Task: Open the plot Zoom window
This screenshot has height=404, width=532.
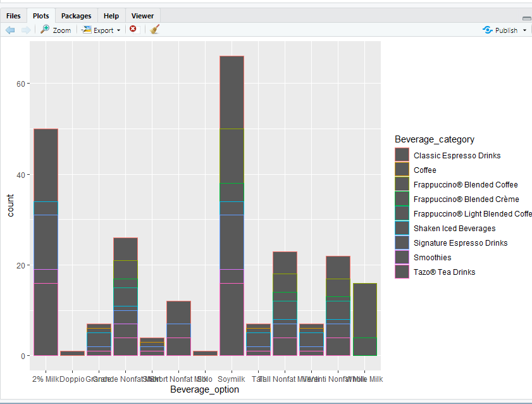Action: coord(56,30)
